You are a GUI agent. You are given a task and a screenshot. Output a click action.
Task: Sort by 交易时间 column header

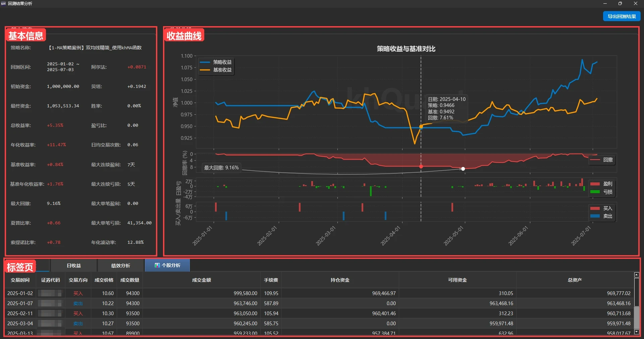(x=20, y=280)
